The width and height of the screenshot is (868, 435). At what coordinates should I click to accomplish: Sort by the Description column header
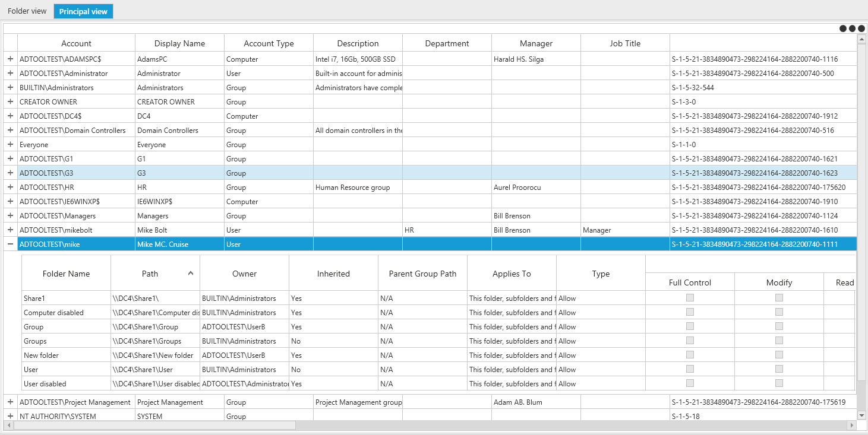[358, 43]
